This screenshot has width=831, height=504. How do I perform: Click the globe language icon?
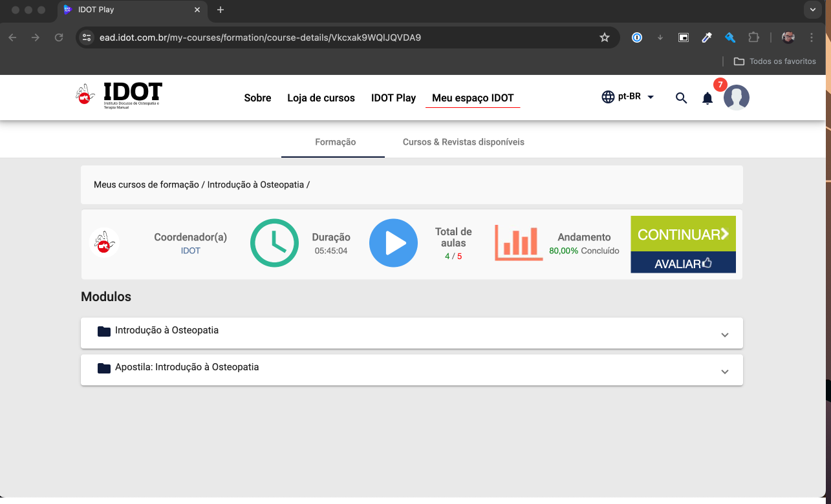click(608, 97)
